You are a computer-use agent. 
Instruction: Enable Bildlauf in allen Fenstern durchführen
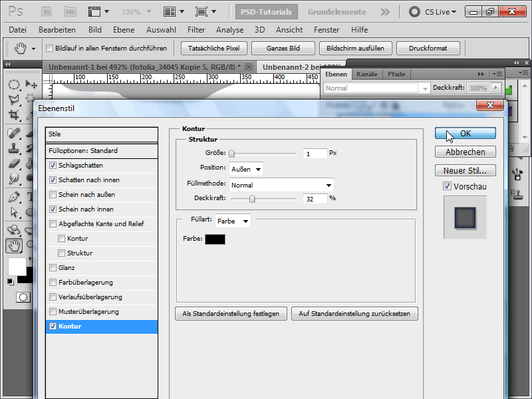(49, 48)
